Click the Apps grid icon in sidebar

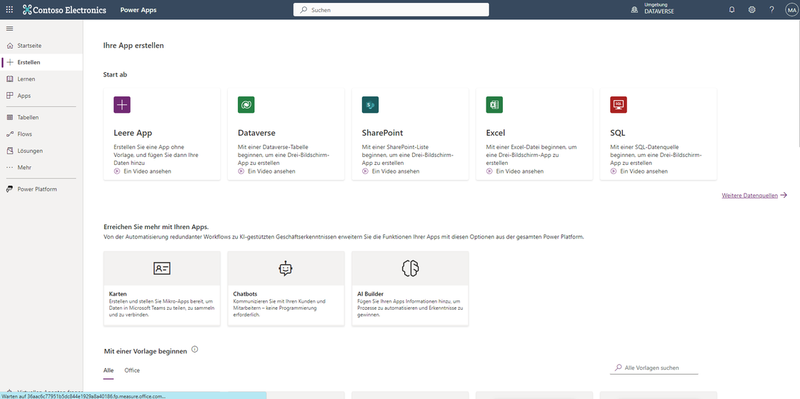point(10,95)
